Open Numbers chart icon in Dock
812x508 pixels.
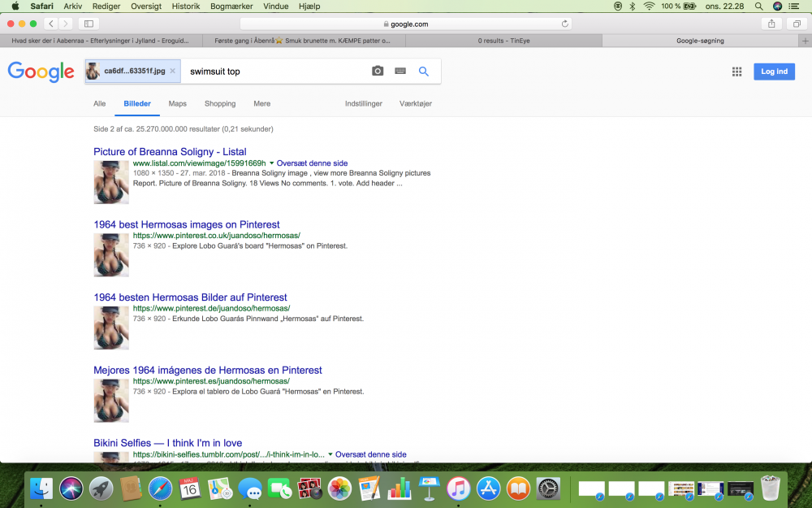pyautogui.click(x=399, y=488)
